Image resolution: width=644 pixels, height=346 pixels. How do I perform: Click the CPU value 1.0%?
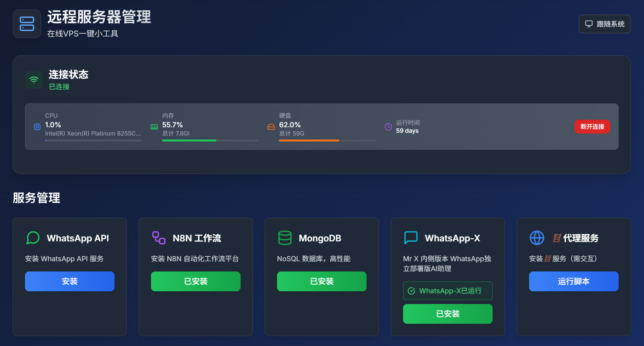[x=53, y=125]
